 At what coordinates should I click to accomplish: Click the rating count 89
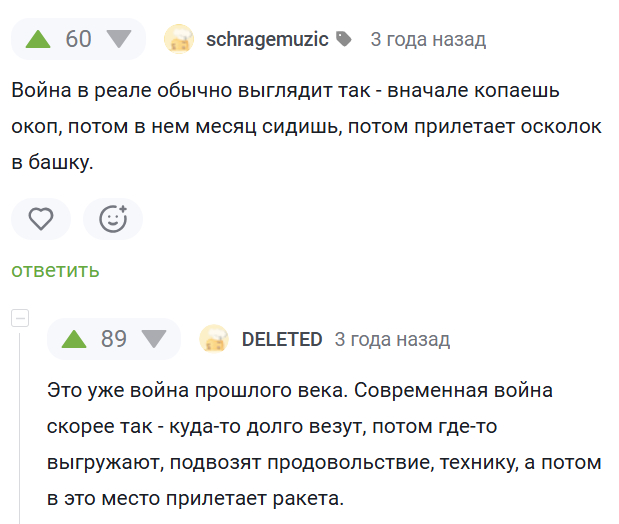click(x=114, y=339)
